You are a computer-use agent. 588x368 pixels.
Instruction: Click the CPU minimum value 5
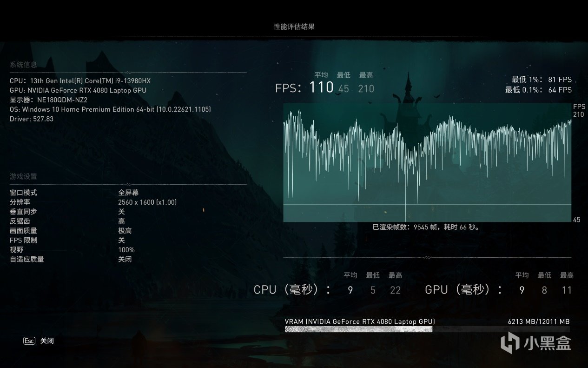[373, 290]
